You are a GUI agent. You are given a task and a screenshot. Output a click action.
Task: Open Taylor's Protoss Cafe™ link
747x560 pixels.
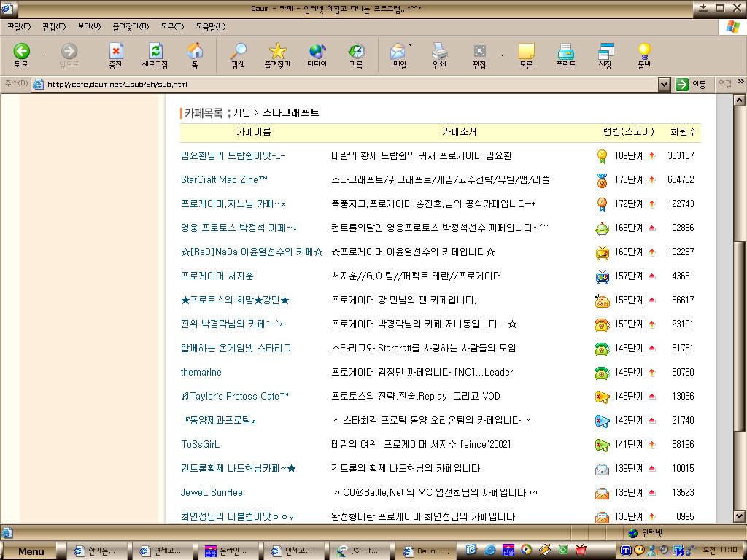235,396
